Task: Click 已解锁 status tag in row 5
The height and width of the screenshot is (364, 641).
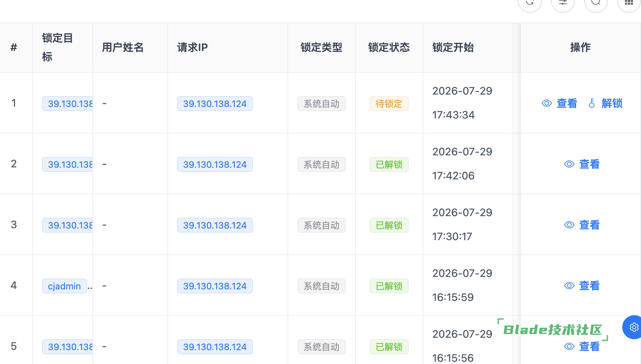Action: coord(389,347)
